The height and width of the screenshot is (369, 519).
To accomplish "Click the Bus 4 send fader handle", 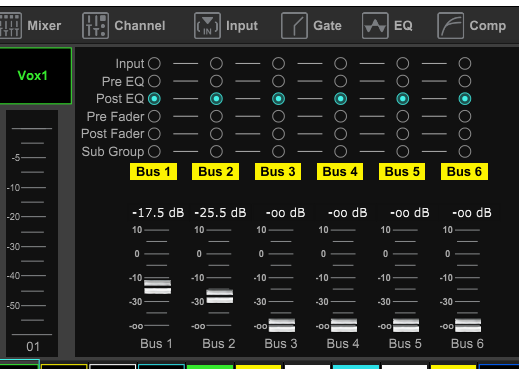I will [344, 325].
